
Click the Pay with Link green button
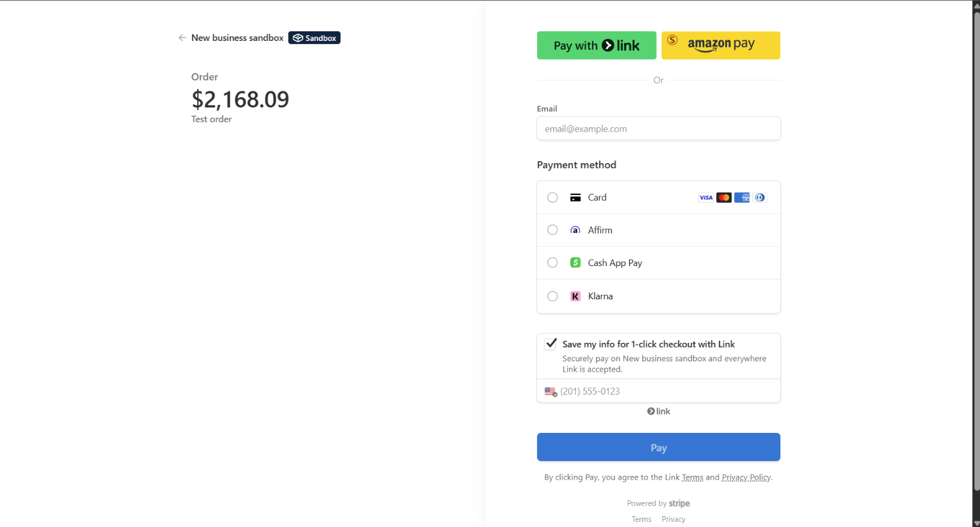click(596, 45)
